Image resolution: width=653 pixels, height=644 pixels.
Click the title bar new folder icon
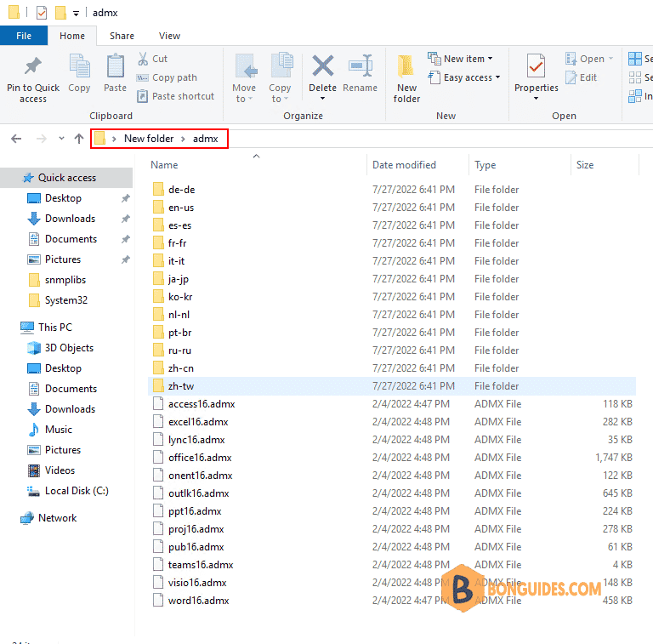[60, 13]
